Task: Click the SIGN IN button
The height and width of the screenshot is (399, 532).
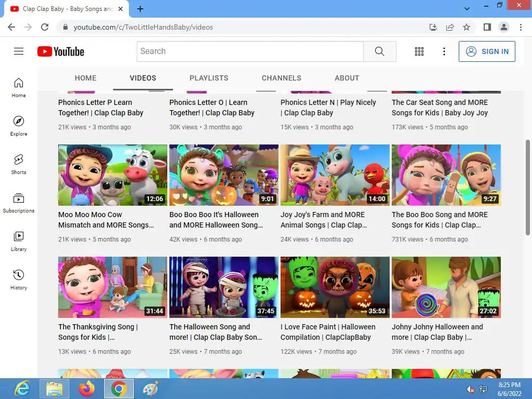Action: [487, 51]
